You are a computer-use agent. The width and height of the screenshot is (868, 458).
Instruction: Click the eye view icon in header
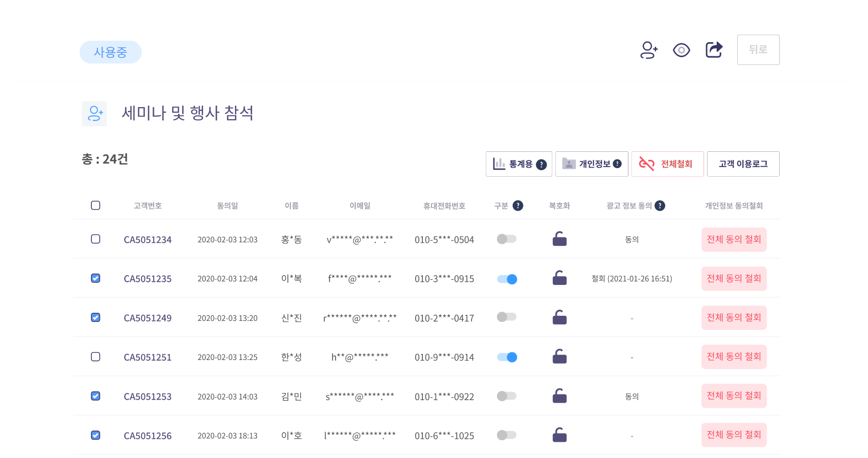681,50
